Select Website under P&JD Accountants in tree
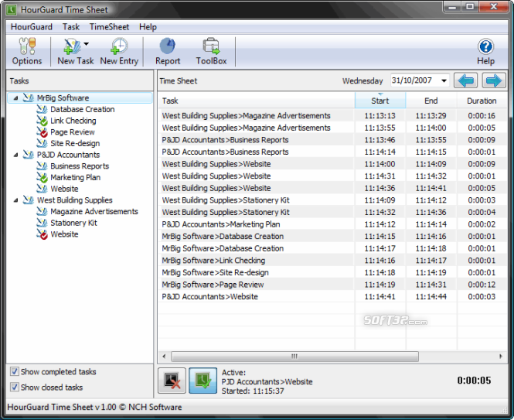Image resolution: width=514 pixels, height=420 pixels. [64, 189]
